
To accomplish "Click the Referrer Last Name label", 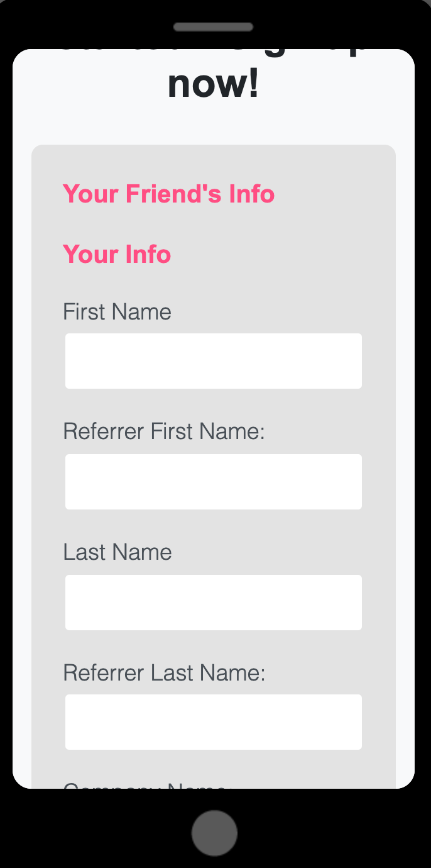I will click(163, 672).
